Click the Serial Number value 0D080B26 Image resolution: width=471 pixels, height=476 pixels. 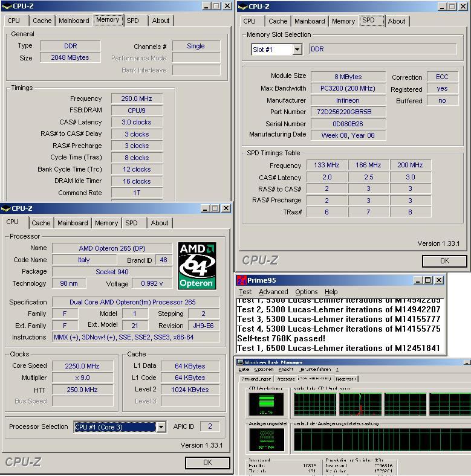point(348,124)
